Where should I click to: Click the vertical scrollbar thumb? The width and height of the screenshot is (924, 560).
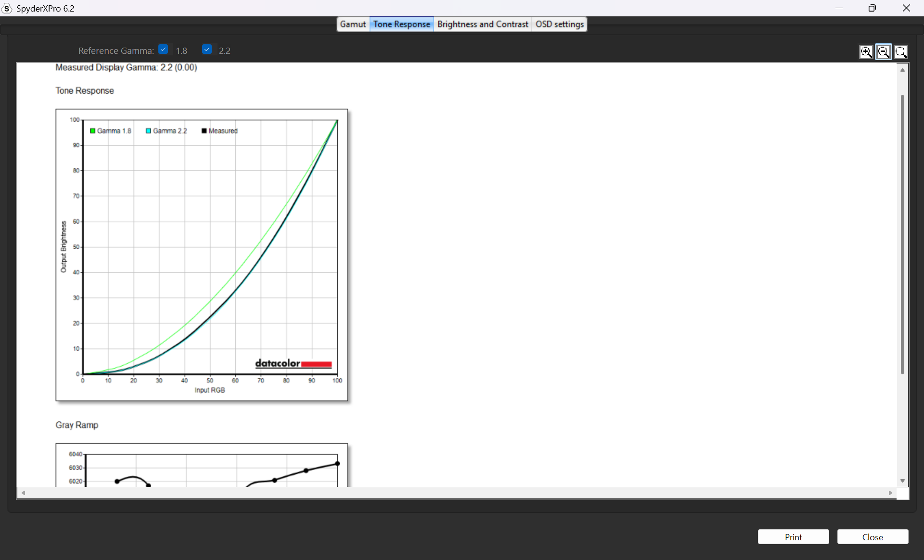902,234
